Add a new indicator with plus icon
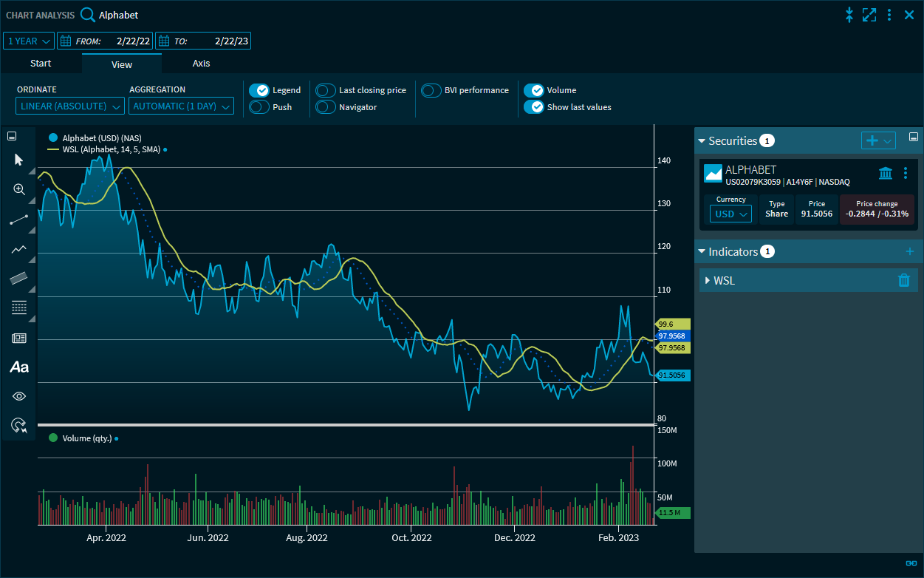This screenshot has height=578, width=924. click(x=910, y=252)
